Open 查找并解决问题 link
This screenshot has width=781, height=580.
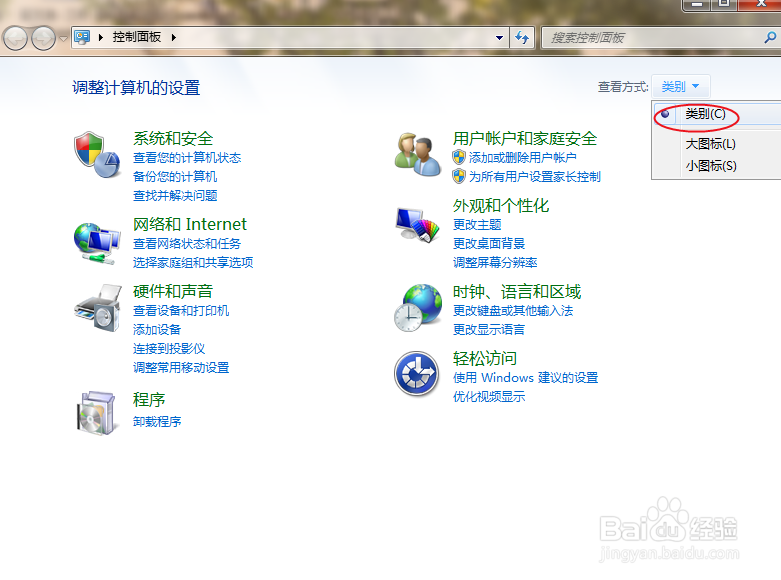175,195
